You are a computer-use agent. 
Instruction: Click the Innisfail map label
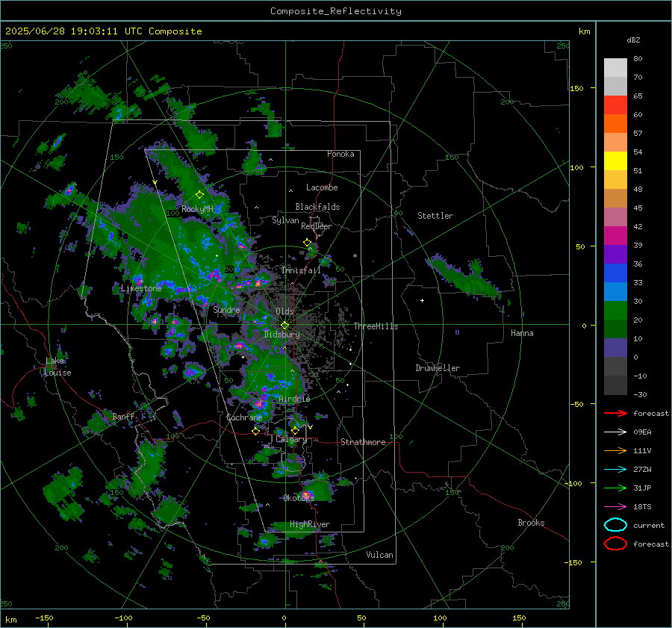tap(301, 270)
